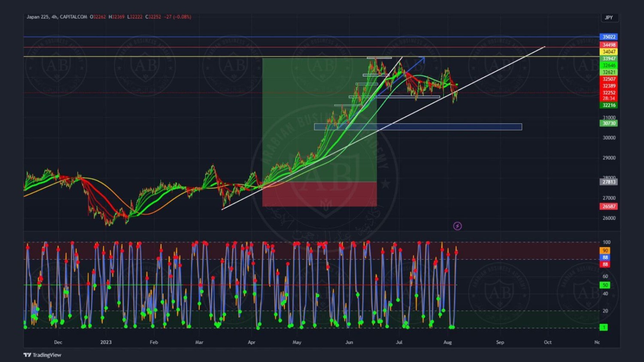
Task: Click the Oct label on time axis
Action: click(x=548, y=342)
